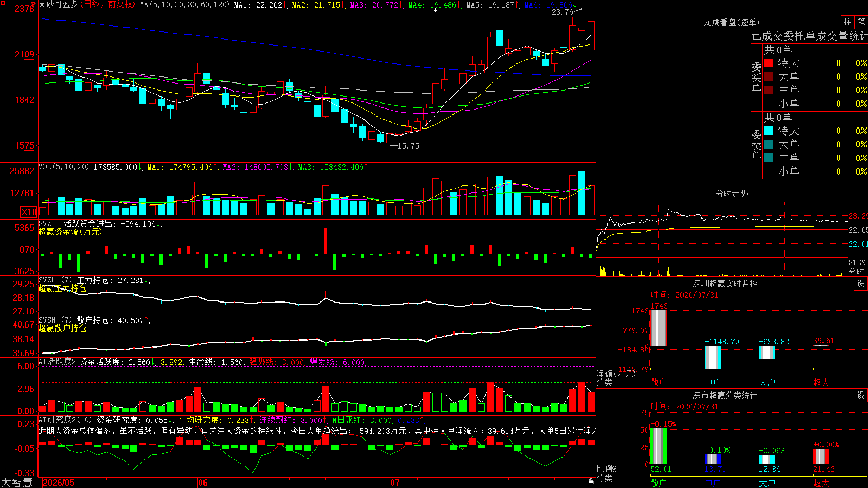Click the 2376 price axis label
Image resolution: width=868 pixels, height=488 pixels.
point(24,9)
